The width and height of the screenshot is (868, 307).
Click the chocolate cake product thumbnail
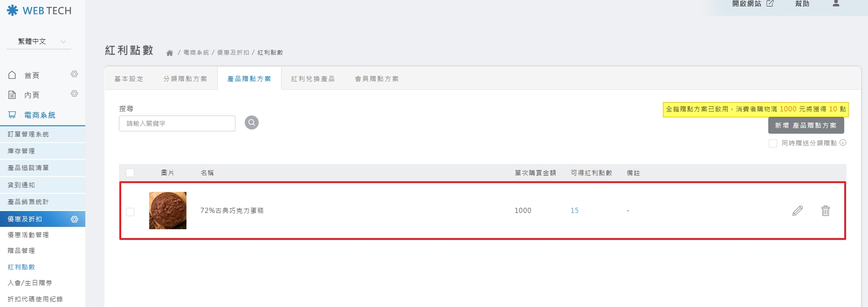click(168, 211)
